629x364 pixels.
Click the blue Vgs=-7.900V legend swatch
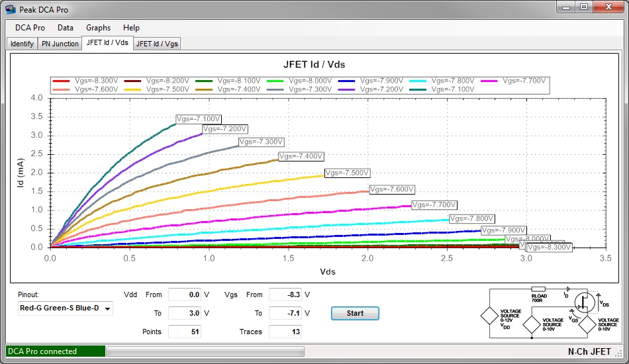point(346,81)
